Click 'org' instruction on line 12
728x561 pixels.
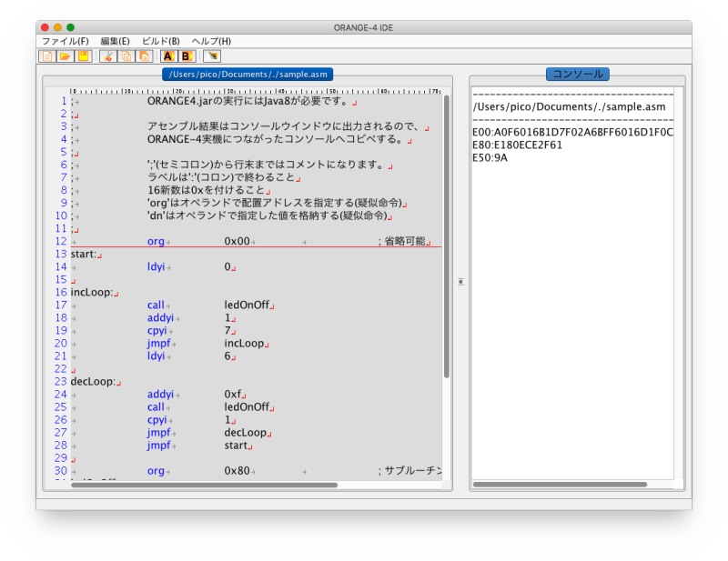(156, 241)
